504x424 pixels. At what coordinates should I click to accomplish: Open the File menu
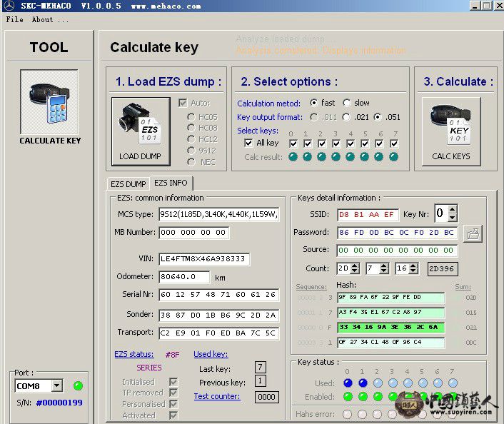(14, 19)
